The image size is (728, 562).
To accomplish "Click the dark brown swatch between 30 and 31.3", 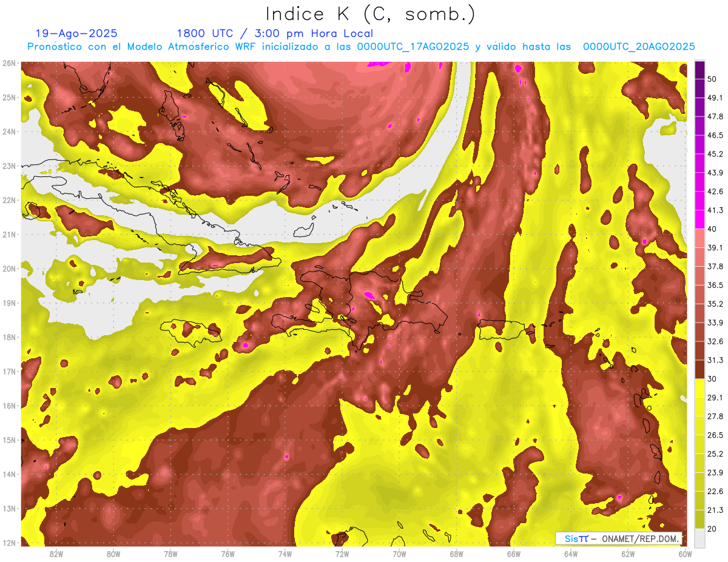I will [x=699, y=369].
